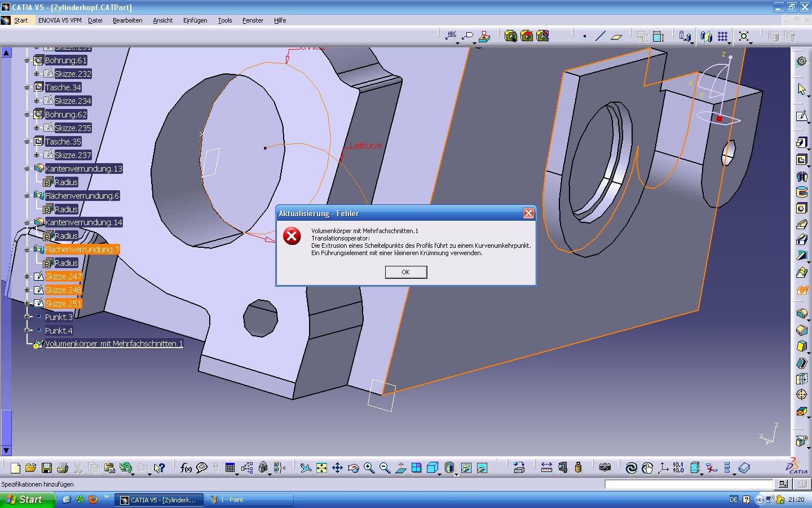Expand Skizze.232 in the tree

coord(37,74)
